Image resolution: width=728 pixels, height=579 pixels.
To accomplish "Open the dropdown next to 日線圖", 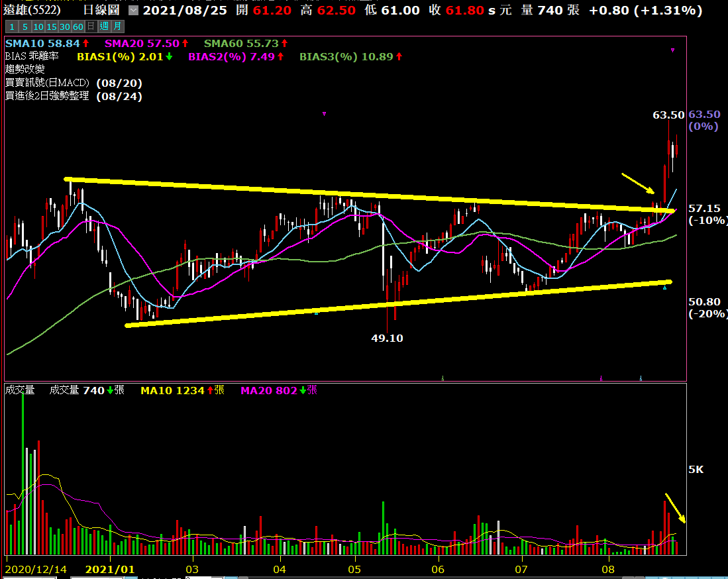I will coord(133,11).
